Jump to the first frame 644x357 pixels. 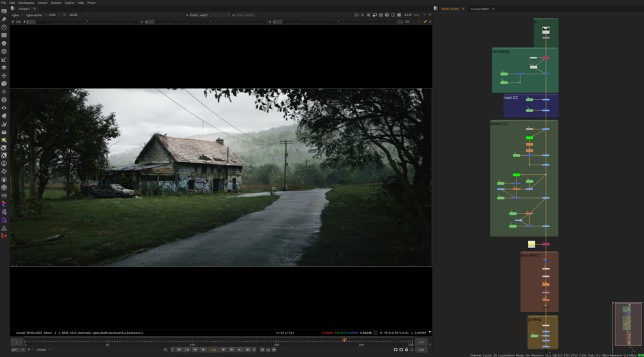[179, 349]
